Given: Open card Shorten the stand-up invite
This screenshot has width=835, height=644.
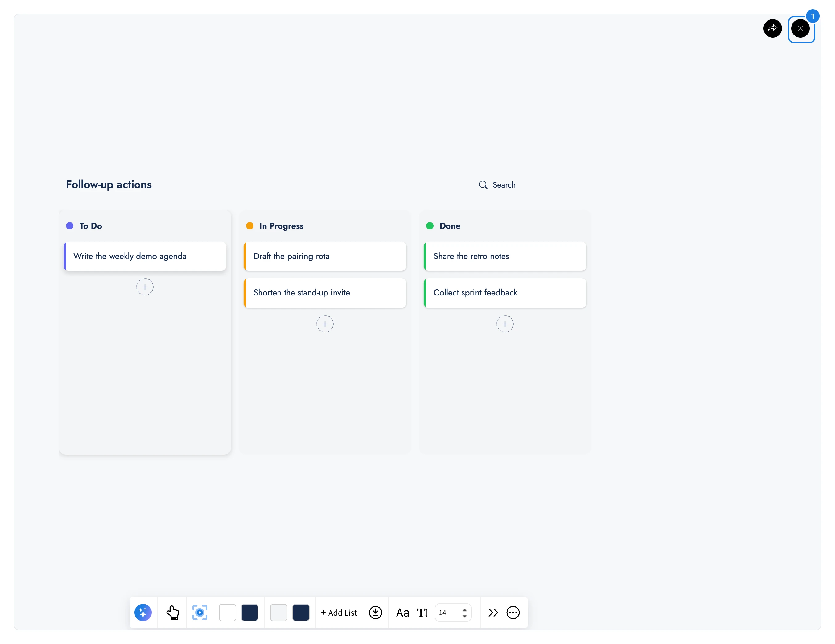Looking at the screenshot, I should 325,293.
